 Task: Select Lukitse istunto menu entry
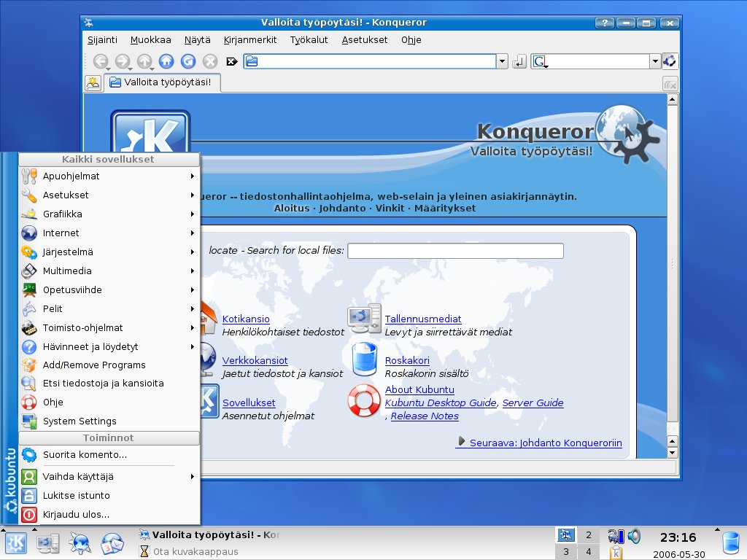click(x=109, y=495)
